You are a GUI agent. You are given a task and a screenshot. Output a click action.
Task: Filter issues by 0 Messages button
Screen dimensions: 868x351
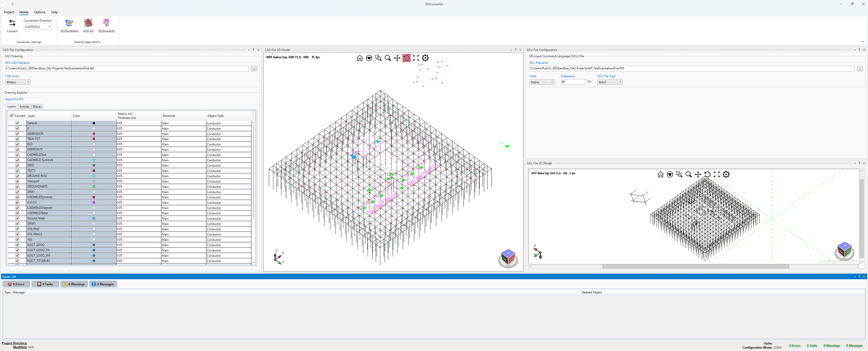(103, 284)
